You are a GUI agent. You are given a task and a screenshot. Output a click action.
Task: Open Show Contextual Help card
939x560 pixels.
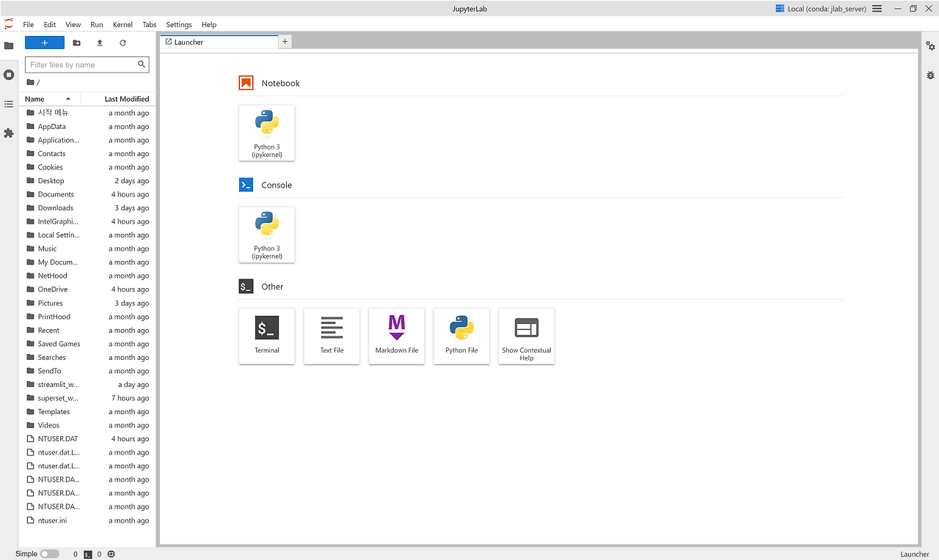click(x=527, y=336)
